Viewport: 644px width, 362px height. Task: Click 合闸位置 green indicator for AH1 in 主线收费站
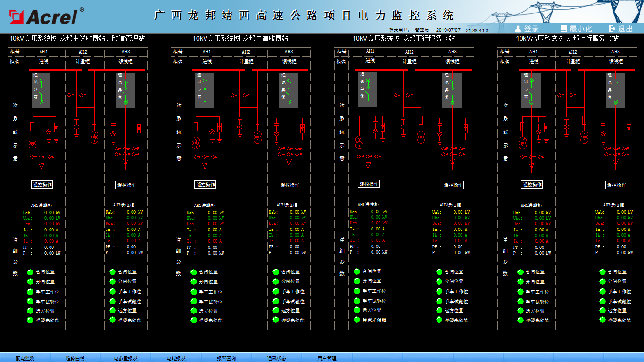click(x=30, y=272)
